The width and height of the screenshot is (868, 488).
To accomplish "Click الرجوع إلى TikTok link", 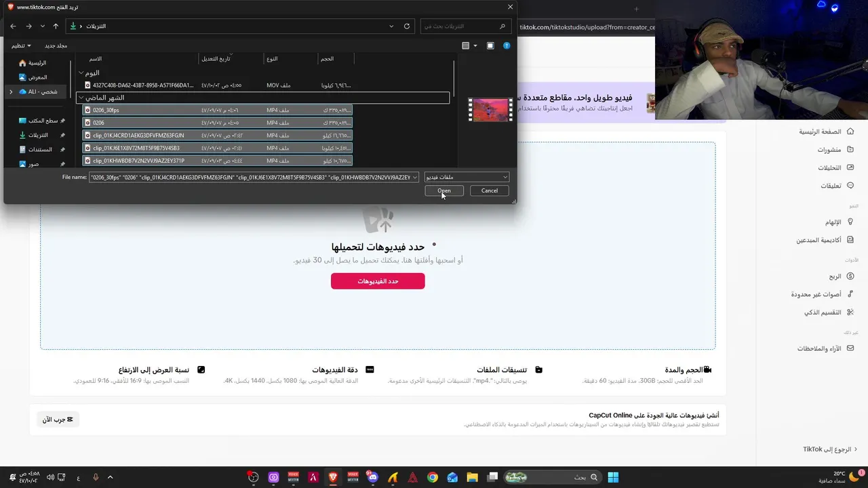I will click(x=830, y=449).
